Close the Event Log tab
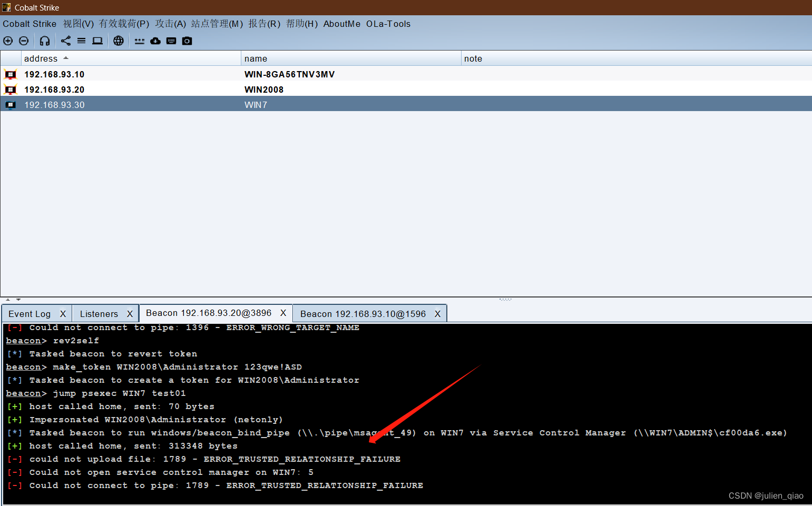Image resolution: width=812 pixels, height=506 pixels. 63,314
